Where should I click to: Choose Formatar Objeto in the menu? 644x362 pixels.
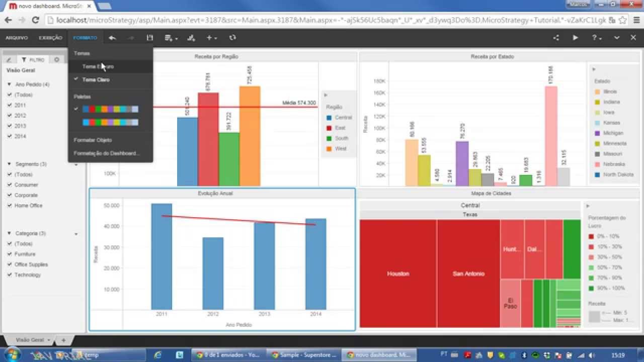pos(93,140)
